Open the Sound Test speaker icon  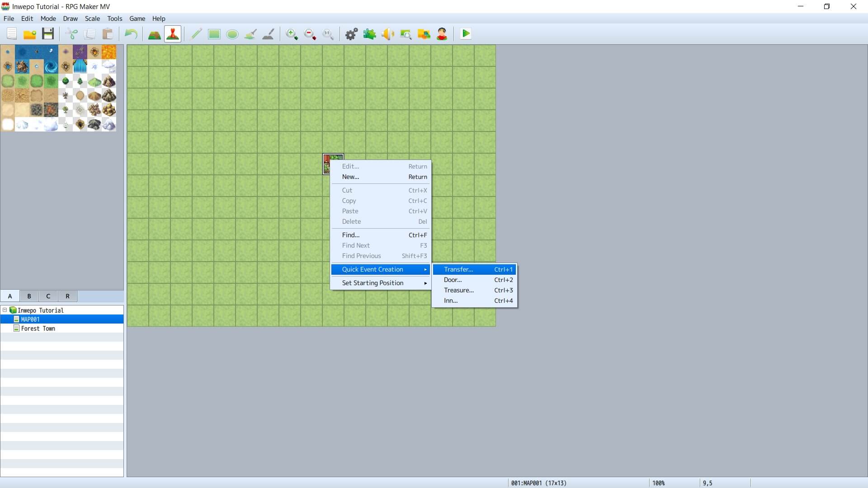pyautogui.click(x=387, y=34)
